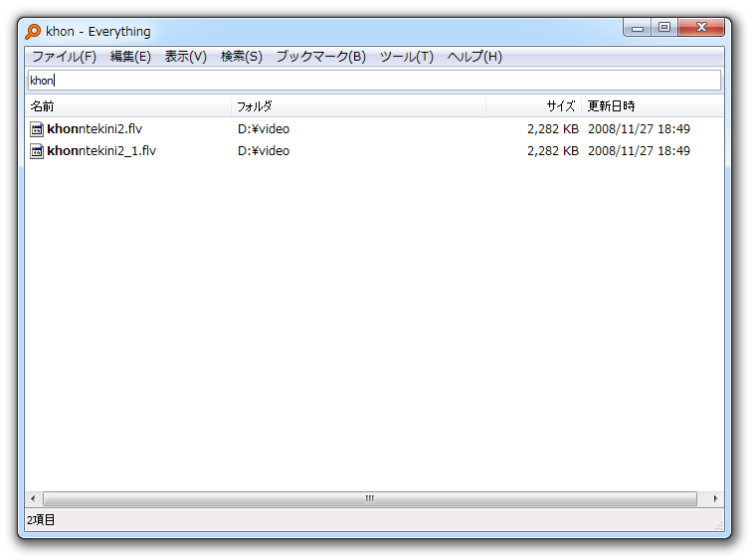This screenshot has height=560, width=752.
Task: Click the 2008/11/27 18:49 date of khonntekini2.flv
Action: pos(639,129)
